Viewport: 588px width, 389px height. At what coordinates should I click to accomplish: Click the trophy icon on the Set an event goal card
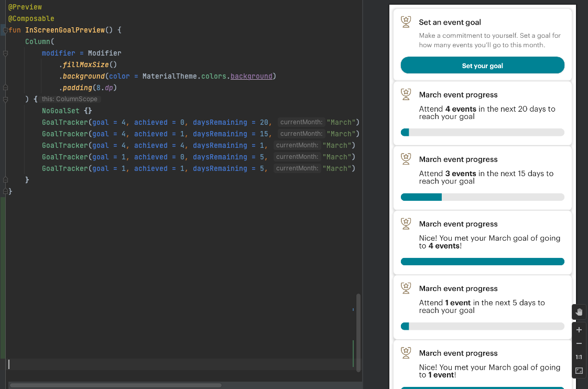pos(406,22)
